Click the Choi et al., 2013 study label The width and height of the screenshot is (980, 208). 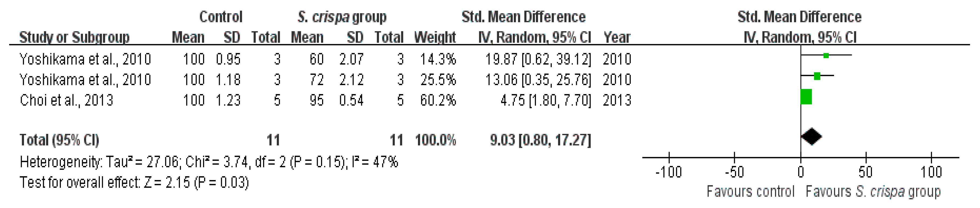coord(67,100)
